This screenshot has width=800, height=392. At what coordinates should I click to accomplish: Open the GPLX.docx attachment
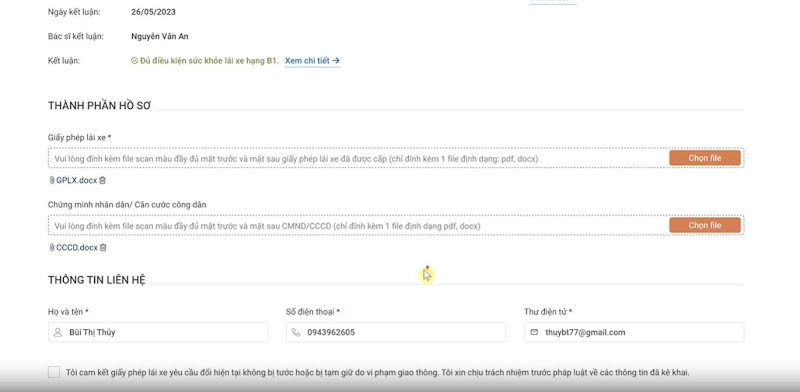click(77, 180)
